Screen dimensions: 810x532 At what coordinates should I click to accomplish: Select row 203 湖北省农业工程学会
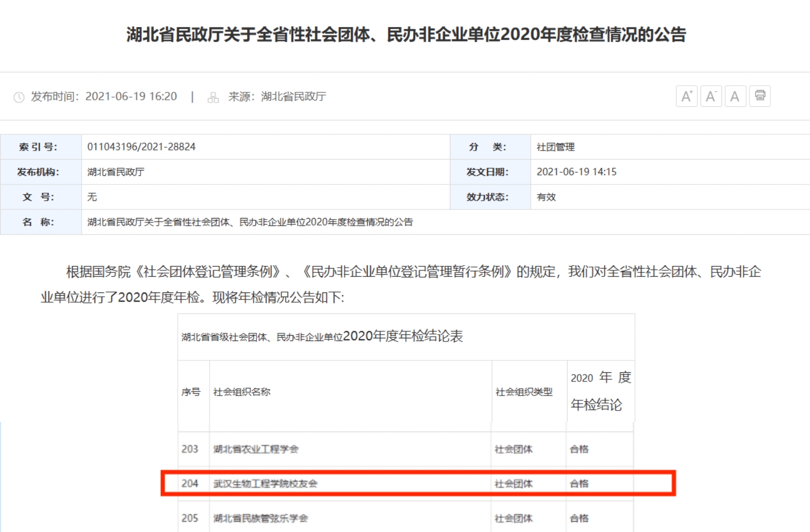click(x=255, y=449)
